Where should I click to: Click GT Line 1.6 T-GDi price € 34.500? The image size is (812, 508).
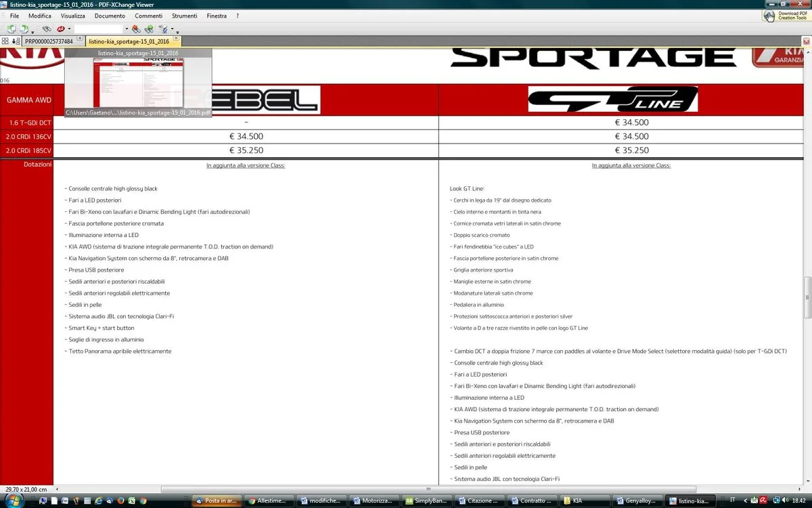[631, 123]
